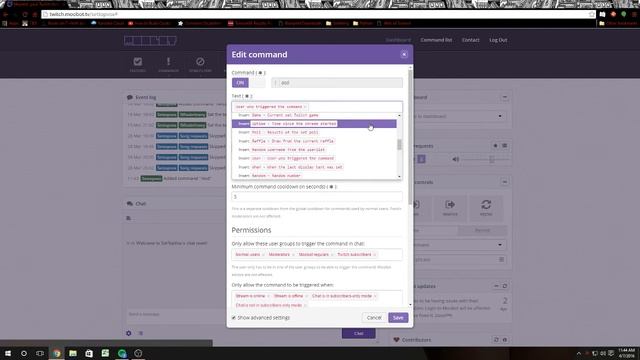This screenshot has width=640, height=360.
Task: Select the Random number insert option
Action: tap(314, 176)
